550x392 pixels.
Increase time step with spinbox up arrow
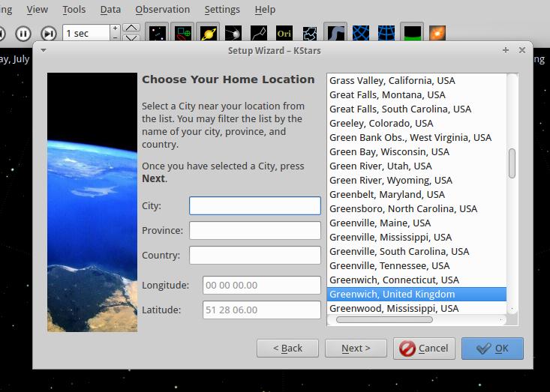click(115, 29)
